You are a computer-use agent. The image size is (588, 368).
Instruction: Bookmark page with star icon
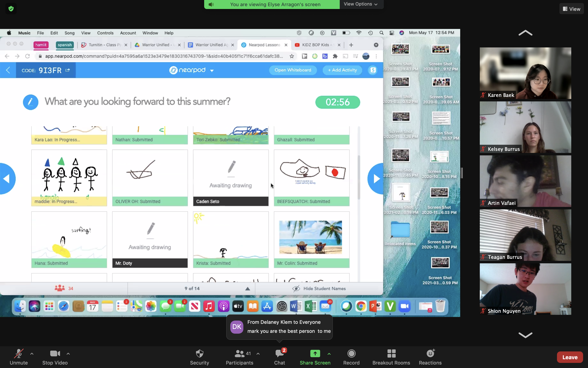coord(292,56)
